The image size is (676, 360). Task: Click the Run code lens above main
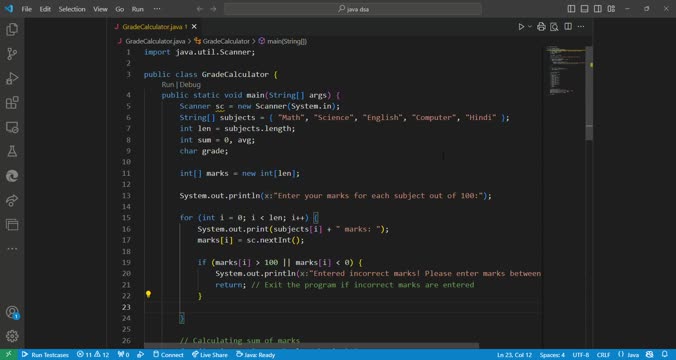click(168, 85)
